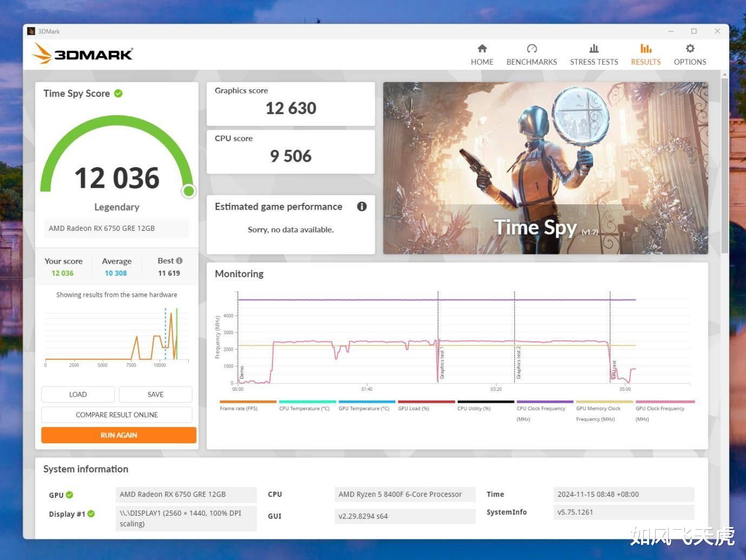The height and width of the screenshot is (560, 746).
Task: Select OPTIONS label in navigation
Action: tap(690, 62)
